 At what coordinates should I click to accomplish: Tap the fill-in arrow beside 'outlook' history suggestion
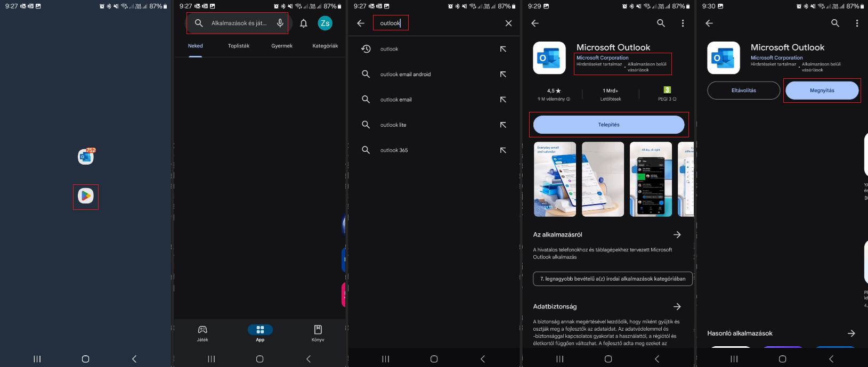tap(503, 49)
